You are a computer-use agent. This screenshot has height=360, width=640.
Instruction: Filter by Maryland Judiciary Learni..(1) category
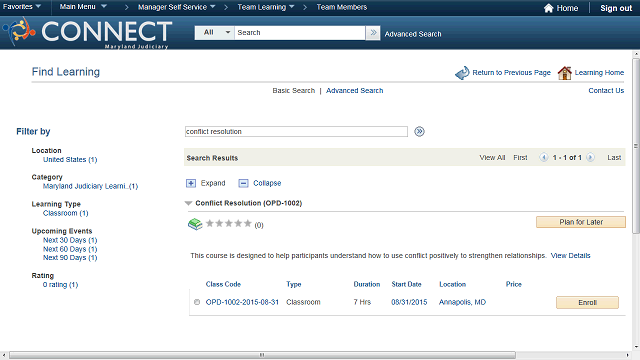pos(90,186)
